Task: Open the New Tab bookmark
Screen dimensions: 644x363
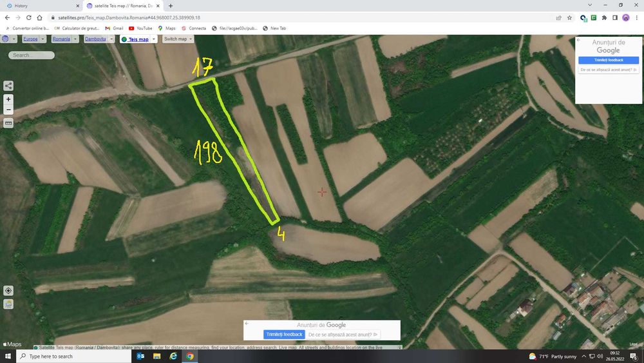Action: tap(274, 28)
